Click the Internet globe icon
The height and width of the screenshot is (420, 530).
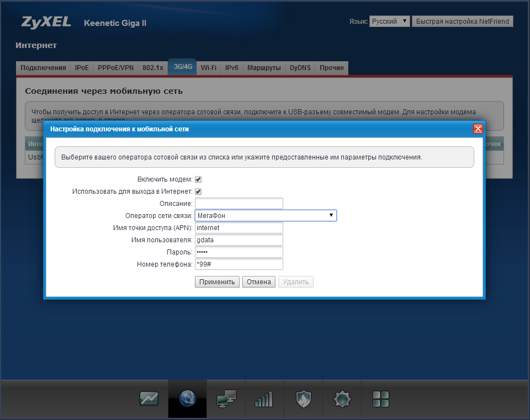(x=188, y=398)
